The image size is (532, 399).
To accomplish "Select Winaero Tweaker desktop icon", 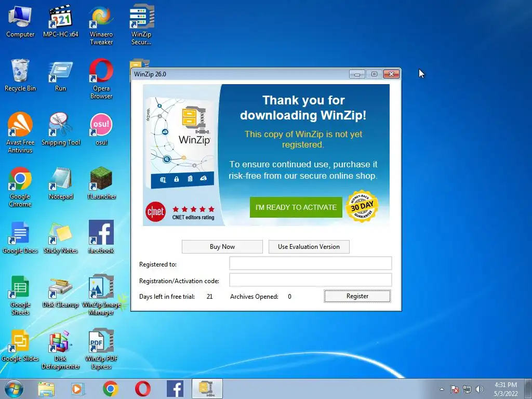I will click(101, 25).
